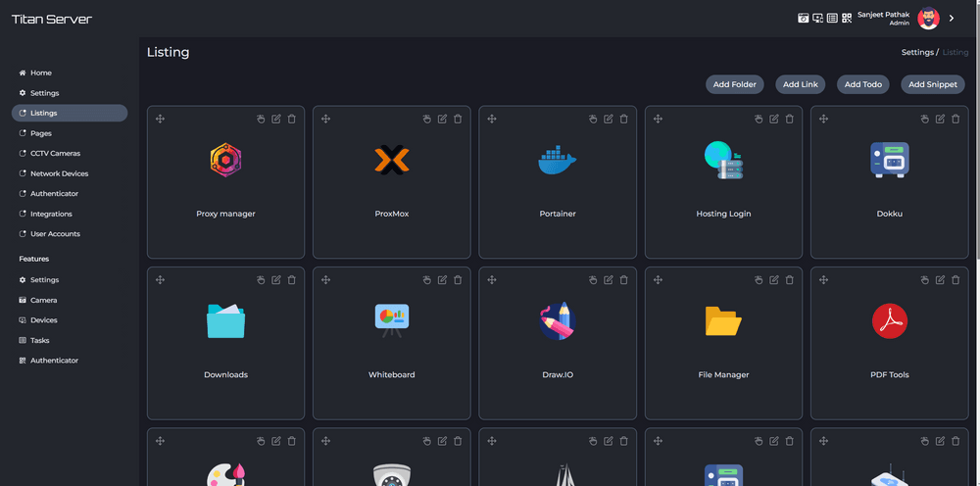Image resolution: width=980 pixels, height=486 pixels.
Task: Click the Add Folder button
Action: click(x=734, y=84)
